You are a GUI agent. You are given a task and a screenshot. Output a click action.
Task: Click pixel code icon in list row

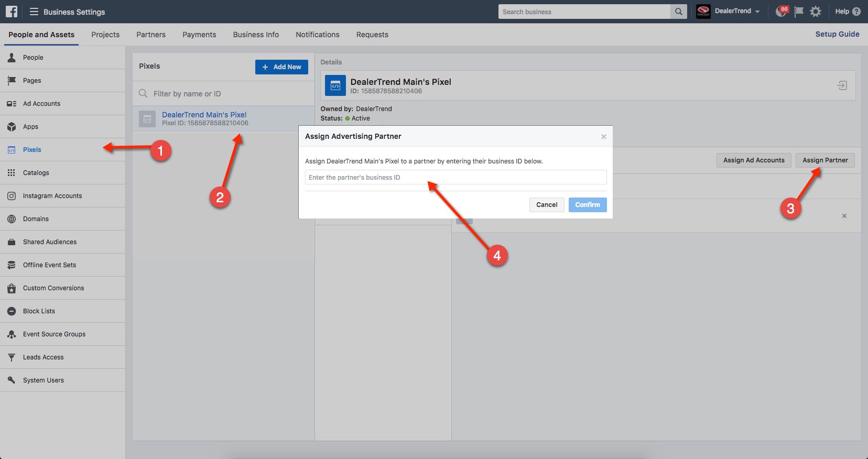pos(147,119)
